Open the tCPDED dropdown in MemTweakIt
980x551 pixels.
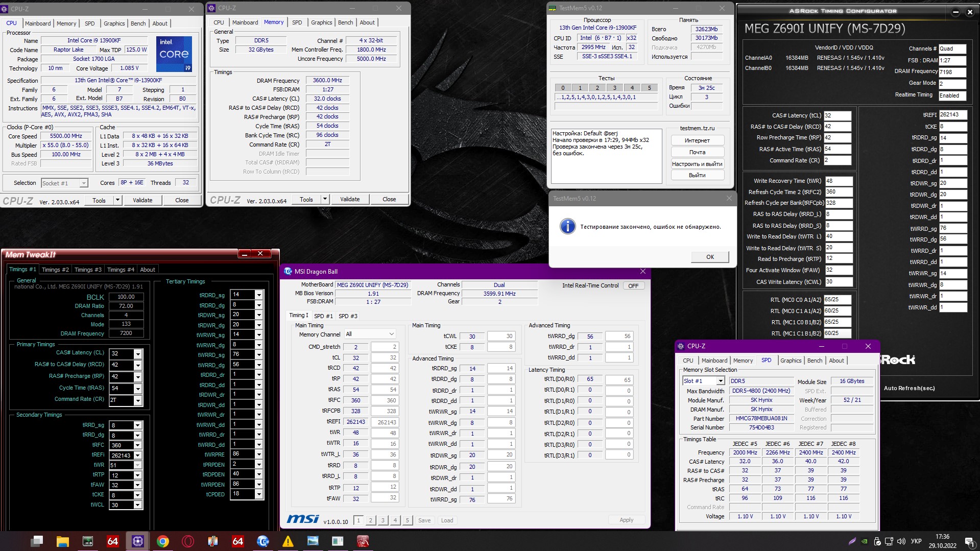[259, 494]
